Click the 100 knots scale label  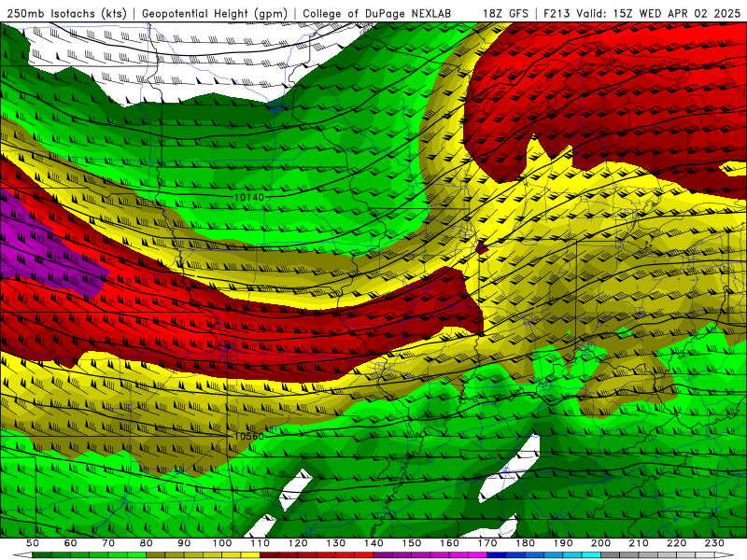(x=222, y=543)
